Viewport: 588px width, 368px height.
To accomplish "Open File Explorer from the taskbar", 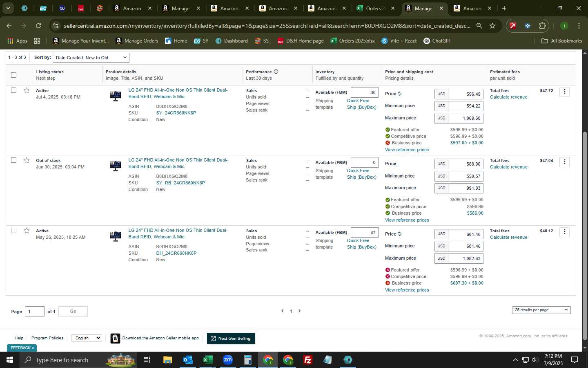I will (167, 360).
